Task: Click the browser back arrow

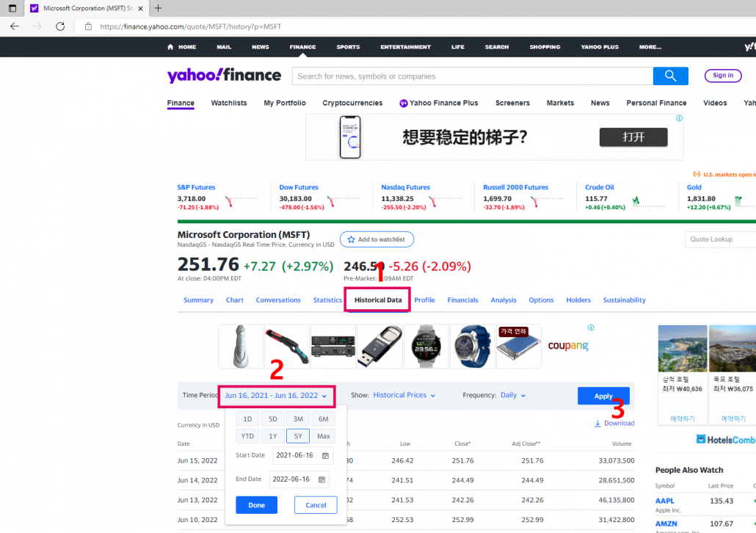Action: [x=15, y=26]
